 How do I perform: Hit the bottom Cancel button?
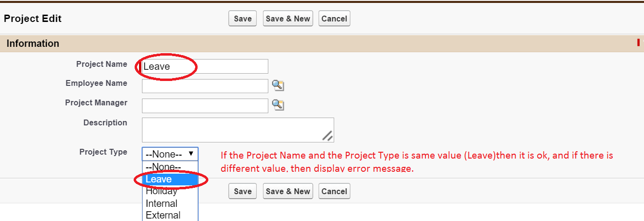click(x=334, y=191)
